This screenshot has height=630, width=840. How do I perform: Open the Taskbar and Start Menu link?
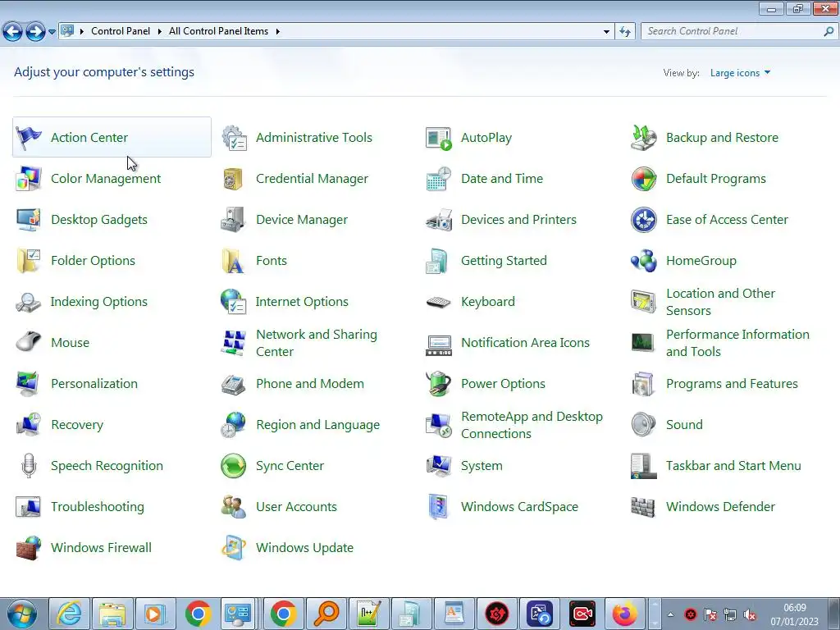tap(733, 466)
